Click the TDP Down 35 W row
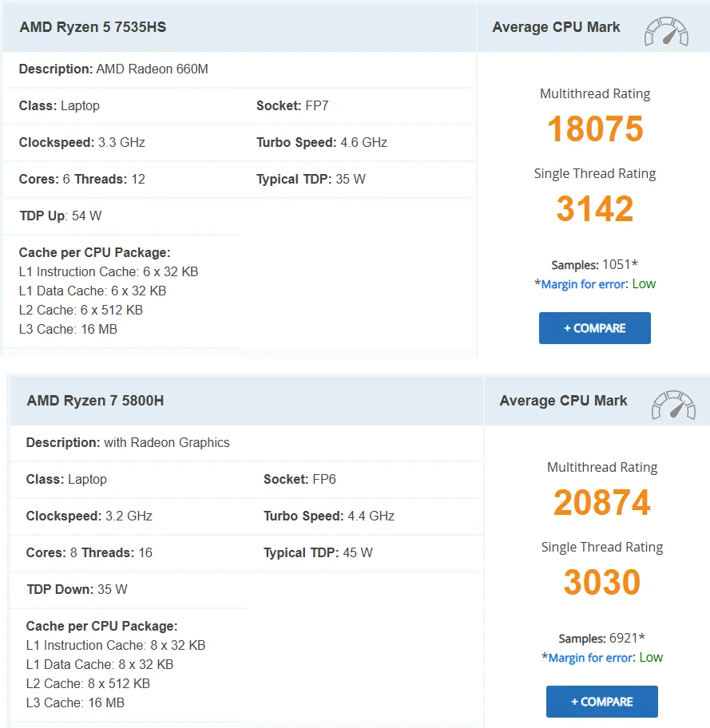Viewport: 710px width, 728px height. [x=77, y=589]
